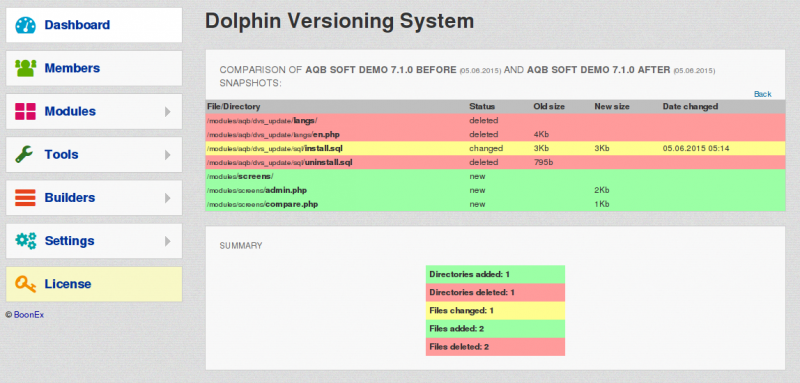Expand the Settings submenu arrow
The width and height of the screenshot is (800, 383).
pyautogui.click(x=167, y=241)
